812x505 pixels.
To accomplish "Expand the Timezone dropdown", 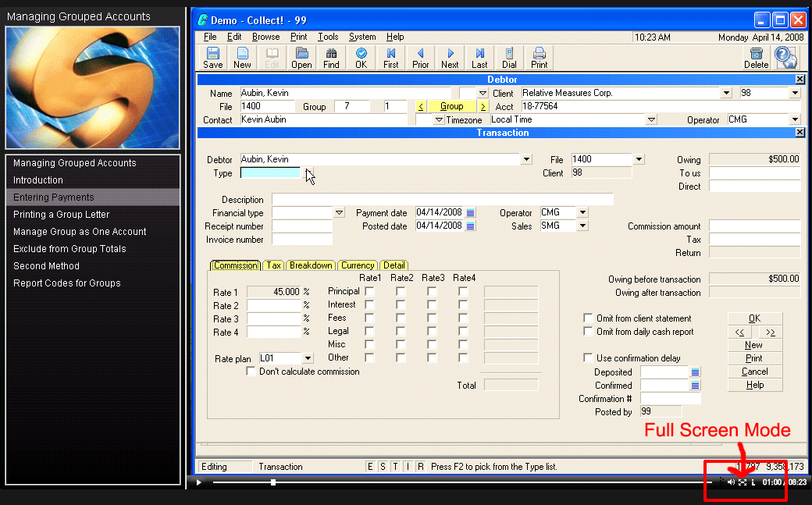I will click(651, 119).
